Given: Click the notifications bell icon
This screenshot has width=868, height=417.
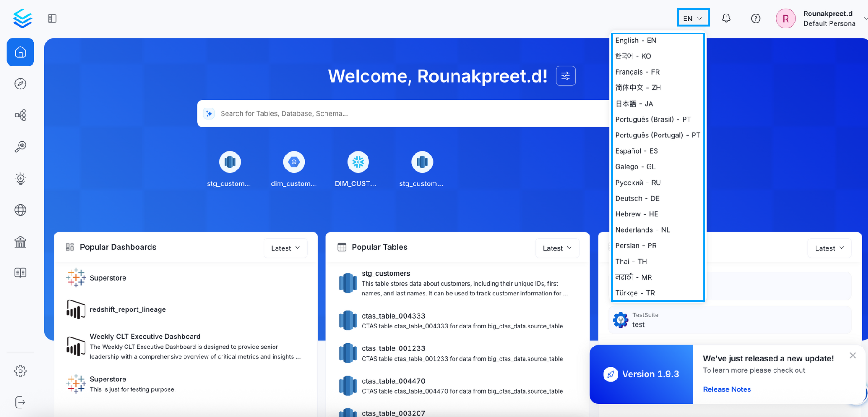Looking at the screenshot, I should click(726, 19).
